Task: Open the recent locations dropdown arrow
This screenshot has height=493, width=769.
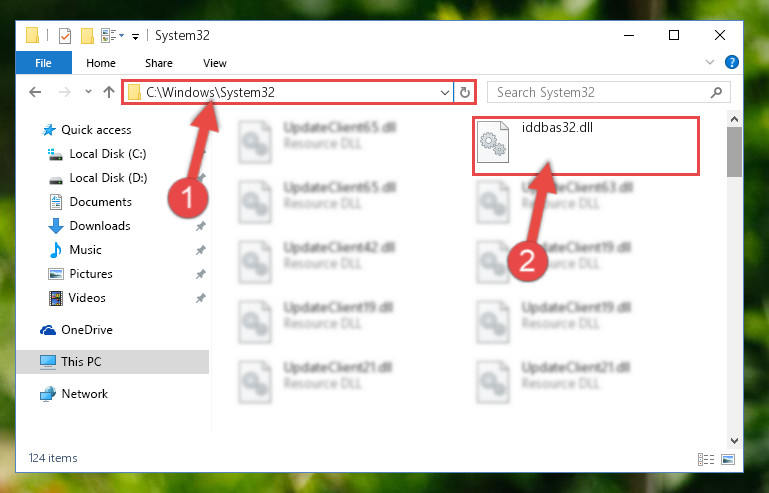Action: click(88, 92)
